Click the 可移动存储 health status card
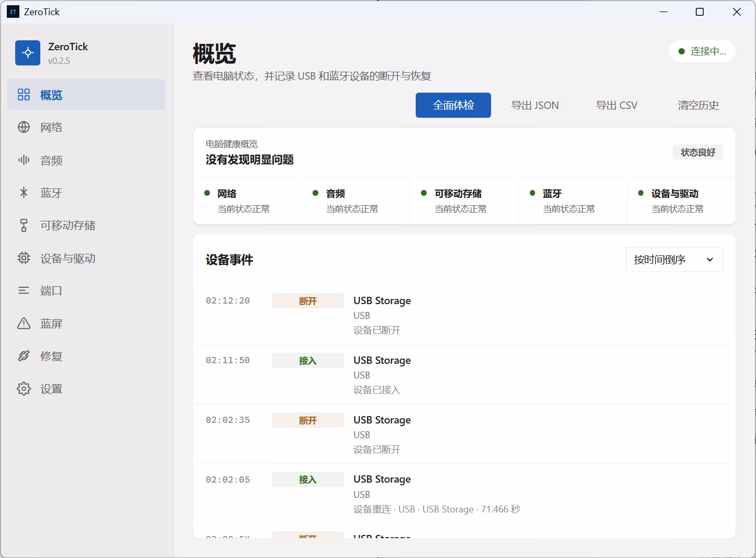The width and height of the screenshot is (756, 558). point(464,201)
